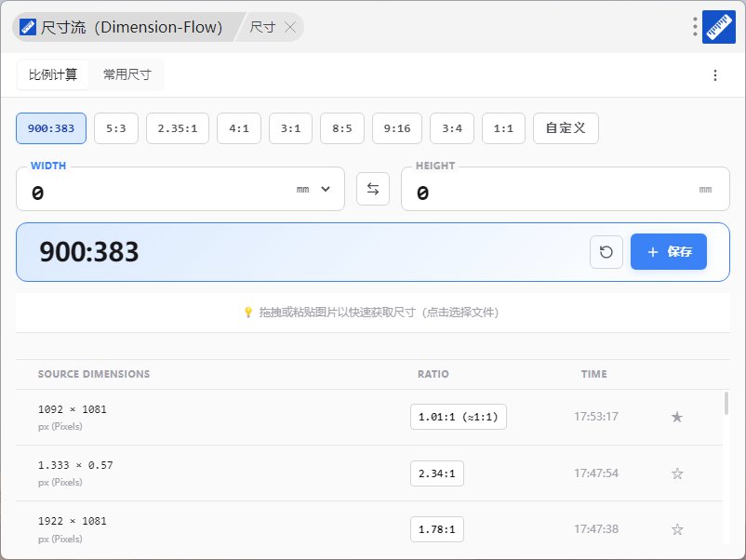Click the blue ruler app icon

[x=718, y=27]
